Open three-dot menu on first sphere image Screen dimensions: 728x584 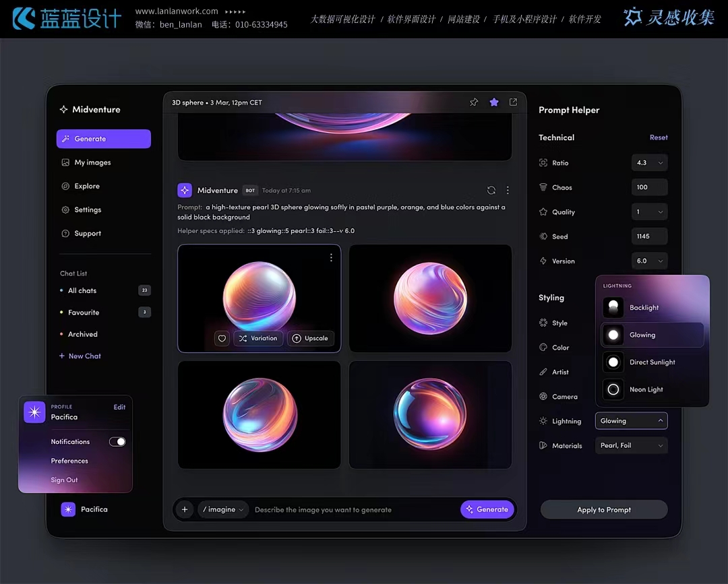click(x=331, y=257)
